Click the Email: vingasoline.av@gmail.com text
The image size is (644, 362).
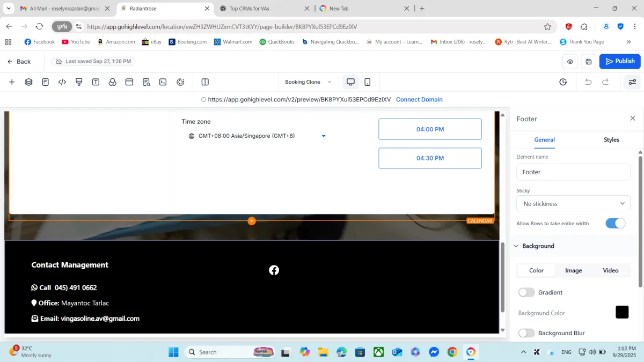click(86, 319)
